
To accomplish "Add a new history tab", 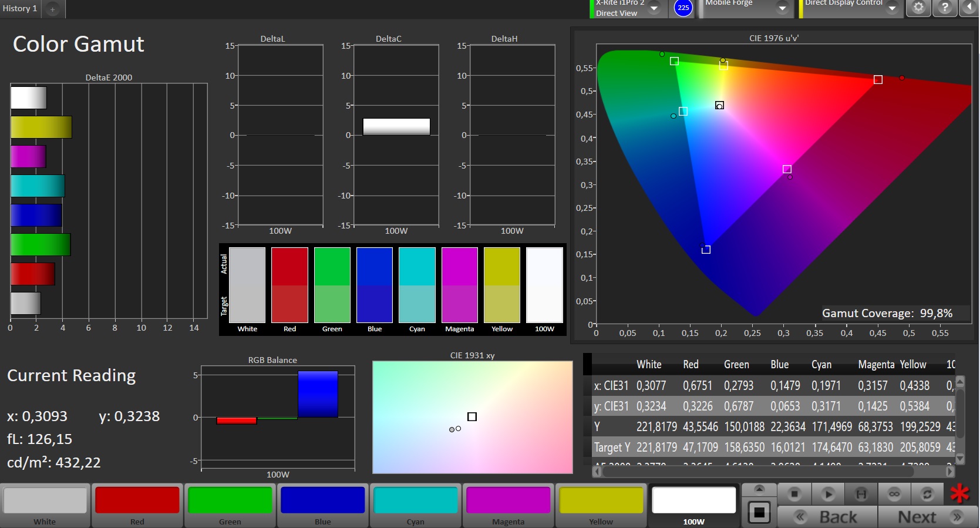I will click(52, 9).
